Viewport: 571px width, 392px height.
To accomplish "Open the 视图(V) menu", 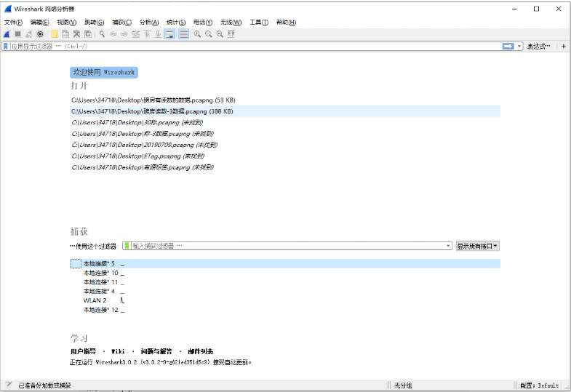I will (x=67, y=23).
